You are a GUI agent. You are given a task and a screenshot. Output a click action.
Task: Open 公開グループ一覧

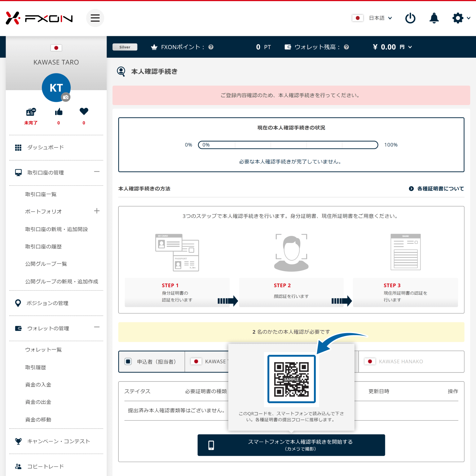coord(46,264)
